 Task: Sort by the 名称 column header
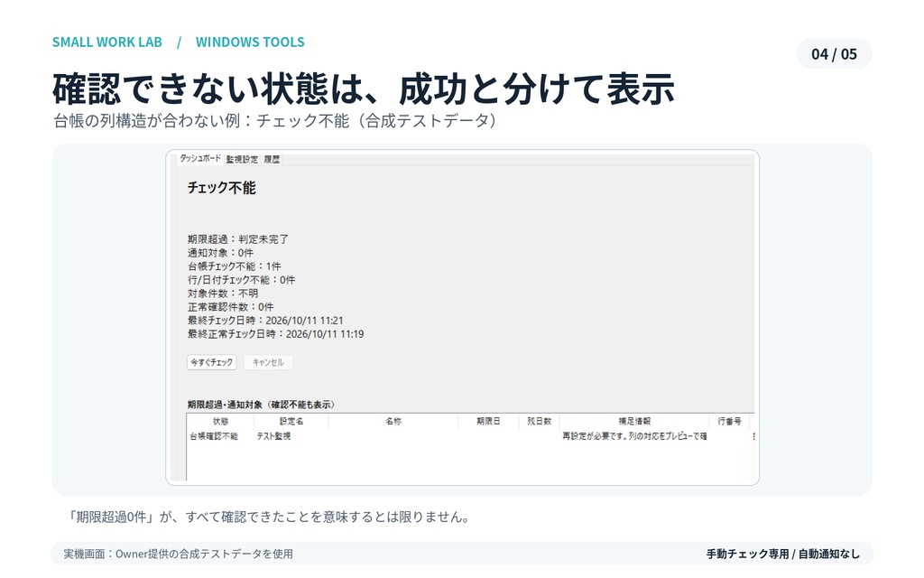393,421
